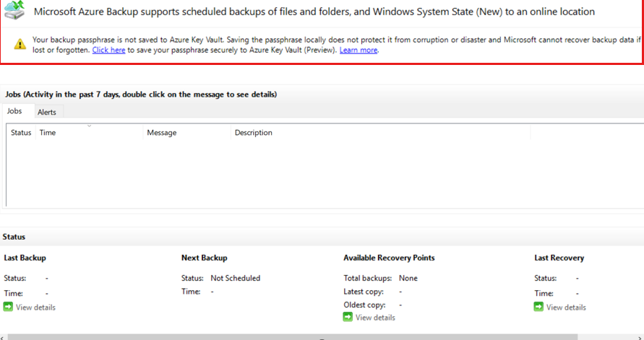
Task: Switch to the Alerts tab
Action: click(46, 112)
